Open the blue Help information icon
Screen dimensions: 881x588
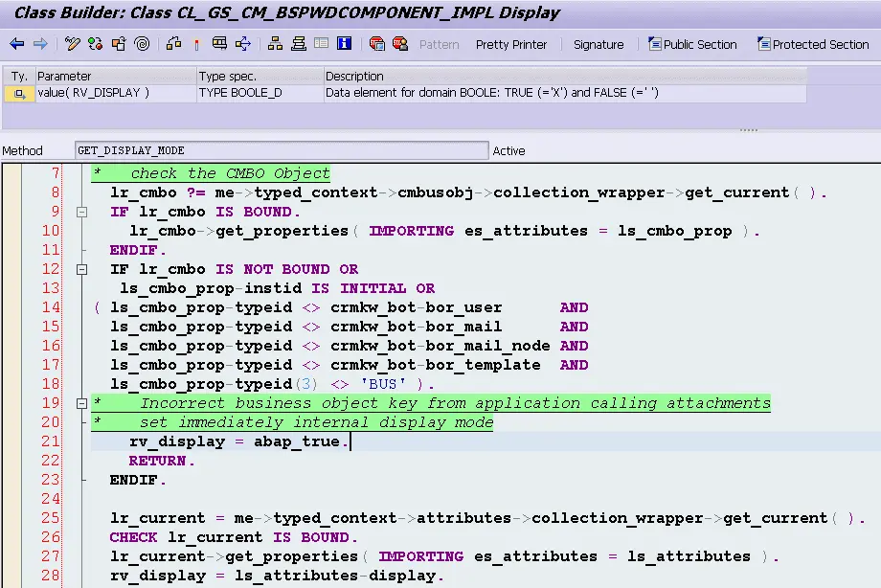(344, 43)
